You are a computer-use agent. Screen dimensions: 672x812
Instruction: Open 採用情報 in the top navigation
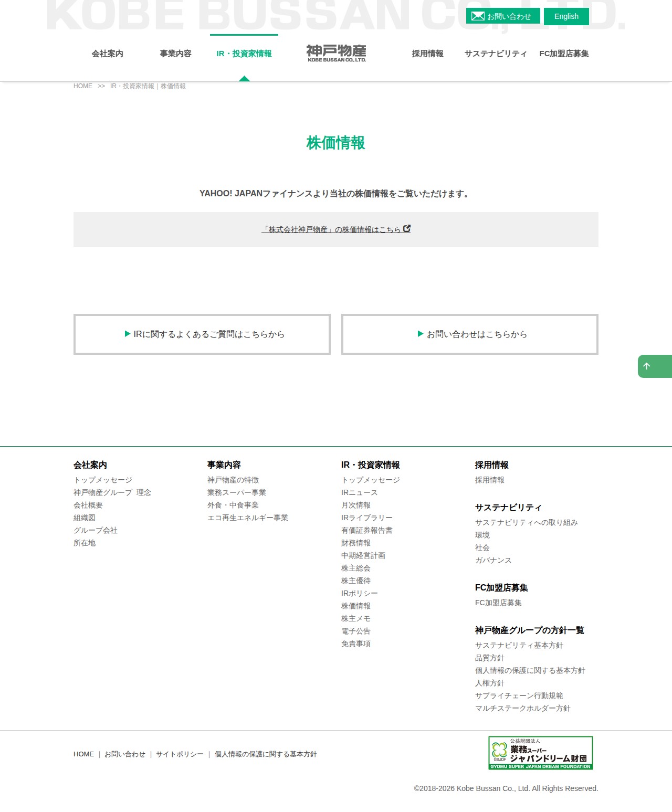[428, 54]
